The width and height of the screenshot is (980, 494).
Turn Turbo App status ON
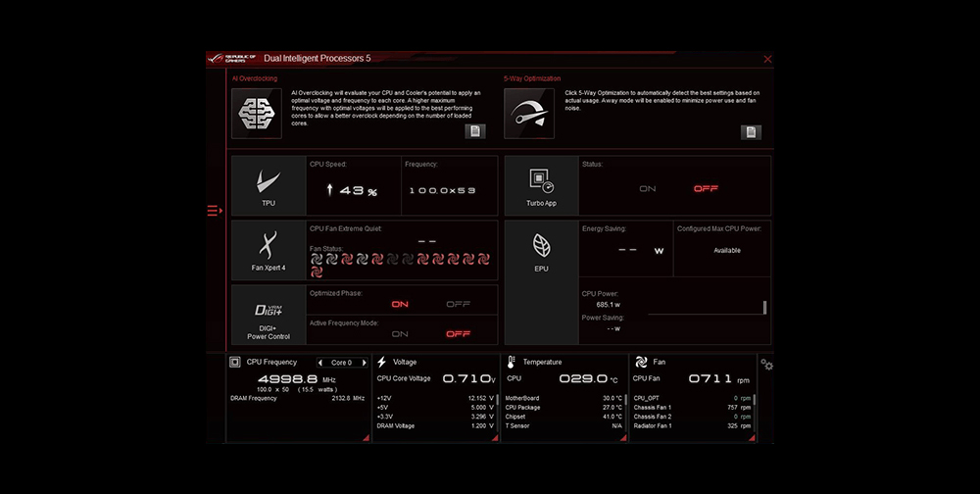(648, 189)
